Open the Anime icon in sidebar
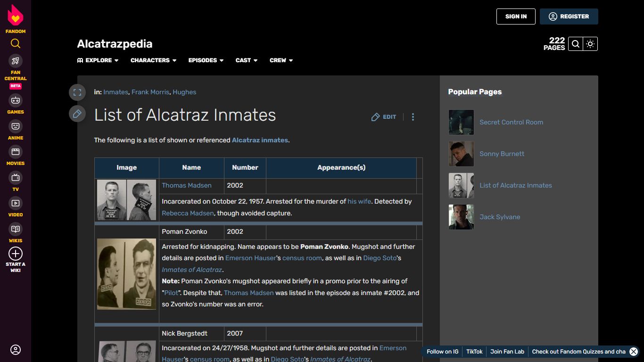This screenshot has width=644, height=362. click(x=16, y=126)
